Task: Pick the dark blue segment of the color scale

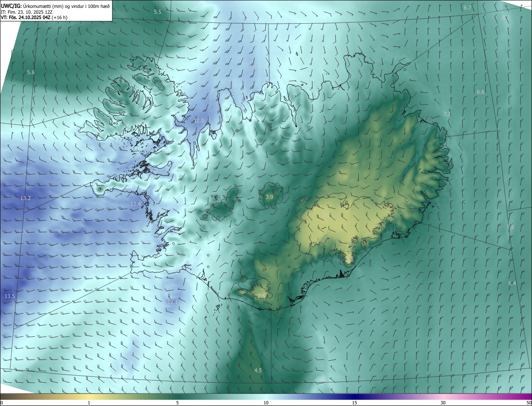Action: [355, 396]
